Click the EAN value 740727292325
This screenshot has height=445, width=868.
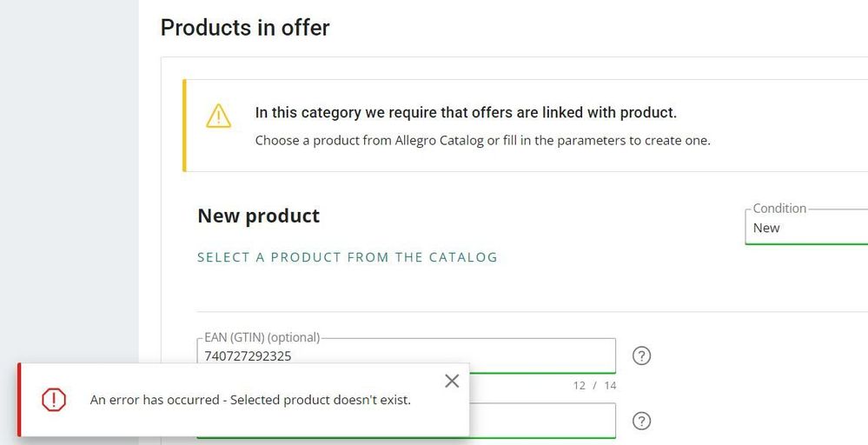pyautogui.click(x=248, y=355)
